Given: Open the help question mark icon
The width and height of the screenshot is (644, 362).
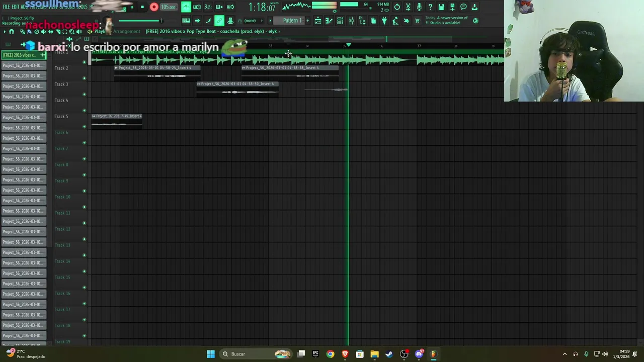Looking at the screenshot, I should point(430,7).
